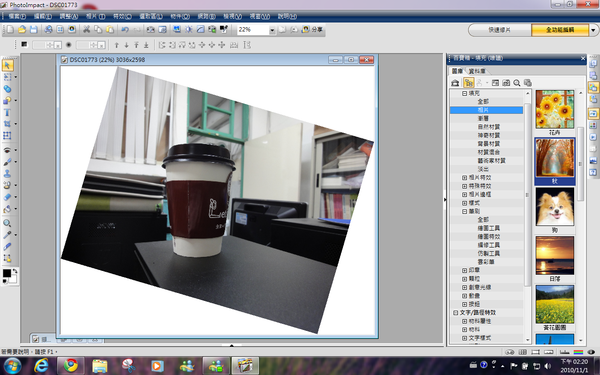Image resolution: width=600 pixels, height=375 pixels.
Task: Click the black foreground color swatch
Action: [x=7, y=273]
